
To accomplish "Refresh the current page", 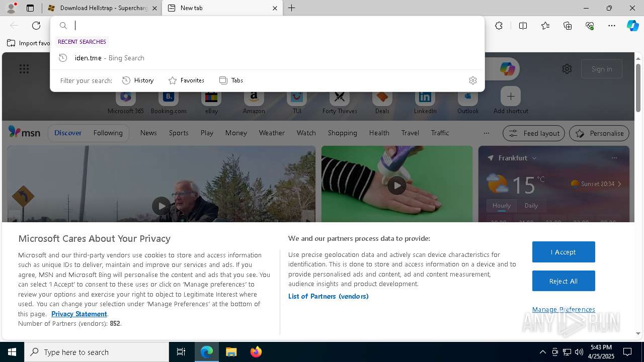I will tap(36, 26).
